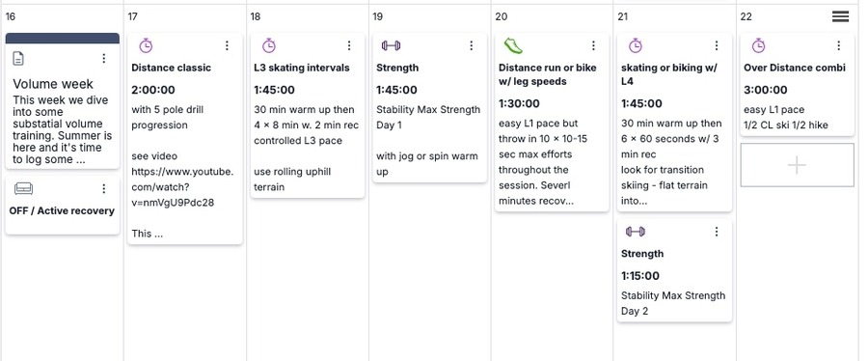Select the day 19 date number
Viewport: 868px width, 361px height.
pyautogui.click(x=377, y=16)
